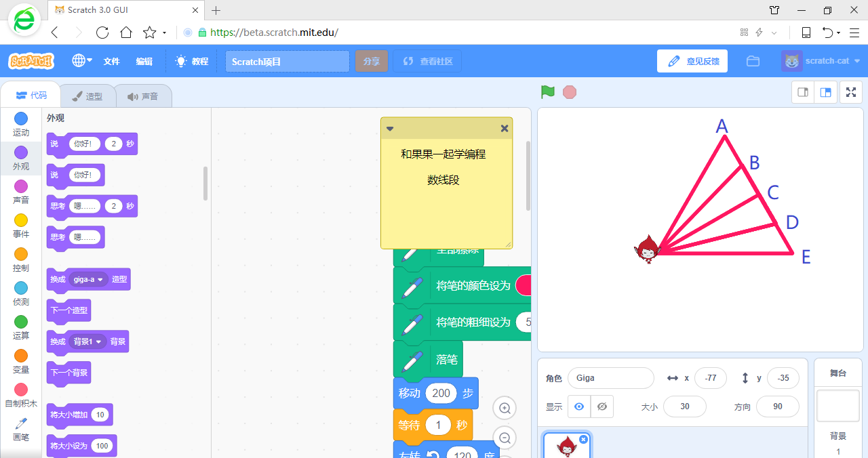Screen dimensions: 868x458
Task: Open the 文件 menu
Action: [x=111, y=61]
